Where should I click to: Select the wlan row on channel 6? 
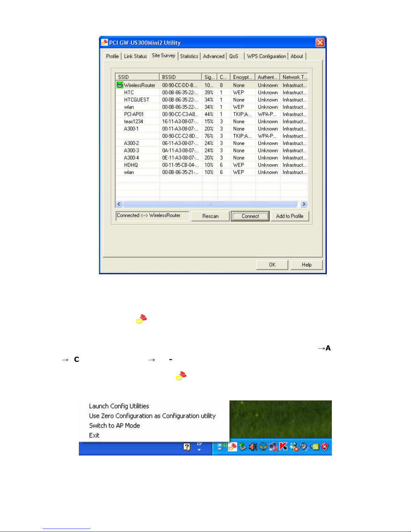[x=212, y=172]
